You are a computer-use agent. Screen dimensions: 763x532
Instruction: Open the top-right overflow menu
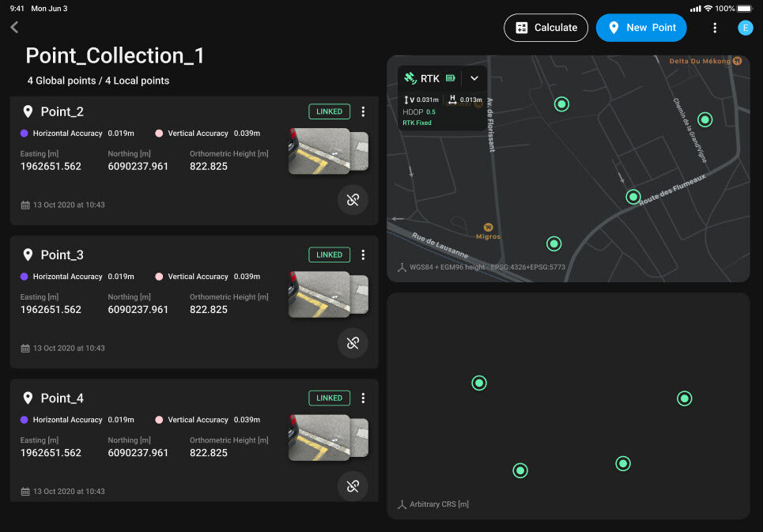[x=715, y=27]
